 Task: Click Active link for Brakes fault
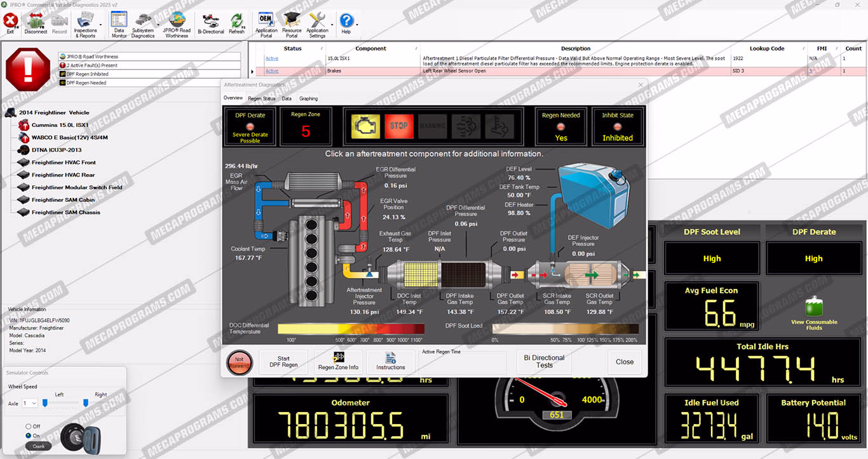point(272,71)
